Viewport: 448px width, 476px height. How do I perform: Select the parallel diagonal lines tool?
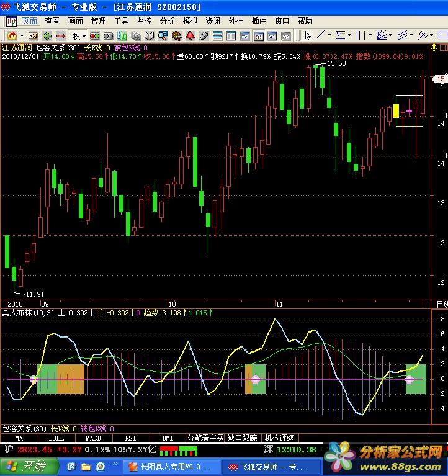tap(423, 35)
